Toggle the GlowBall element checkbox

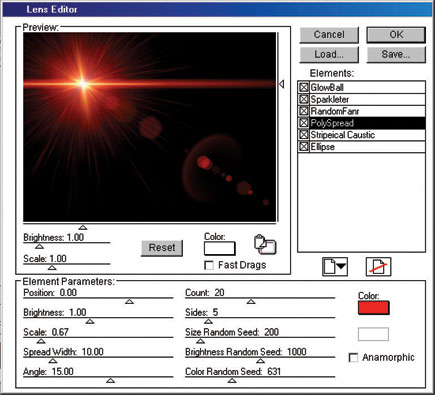(x=303, y=87)
